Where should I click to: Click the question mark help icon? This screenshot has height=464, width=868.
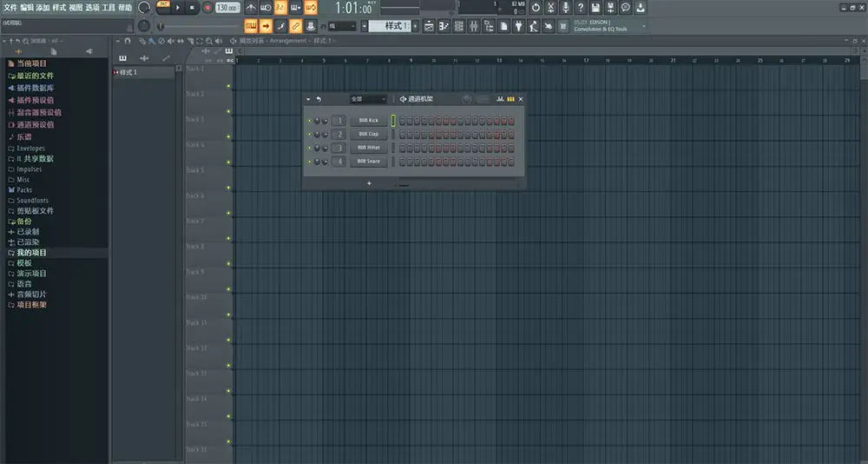tap(581, 8)
